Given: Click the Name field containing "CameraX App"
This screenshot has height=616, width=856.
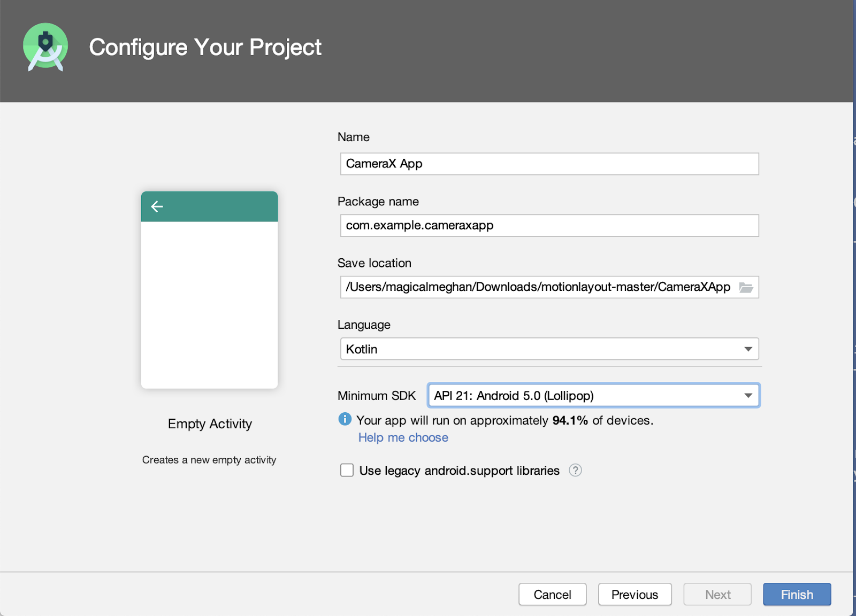Looking at the screenshot, I should [x=549, y=164].
